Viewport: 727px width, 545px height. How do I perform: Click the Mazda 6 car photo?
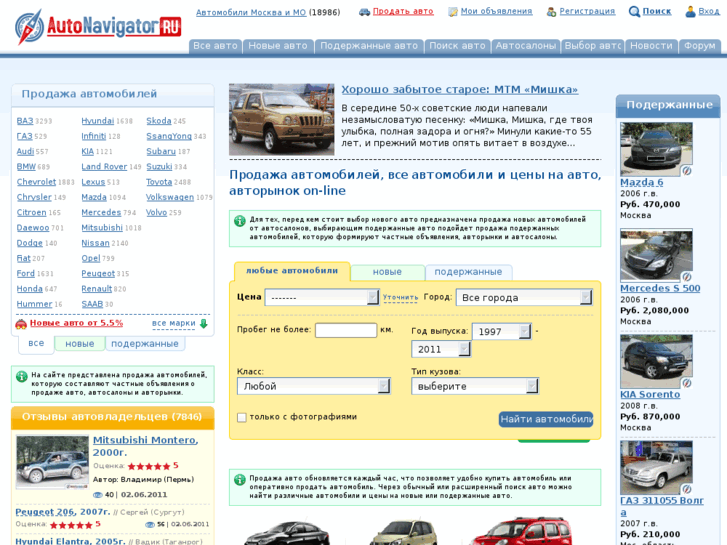pyautogui.click(x=656, y=149)
